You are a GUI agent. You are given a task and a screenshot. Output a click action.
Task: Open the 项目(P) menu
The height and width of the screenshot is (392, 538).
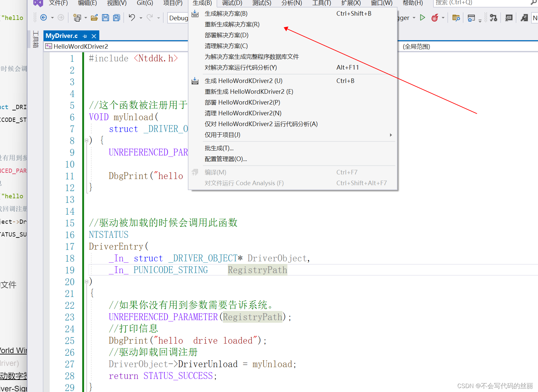pos(173,3)
